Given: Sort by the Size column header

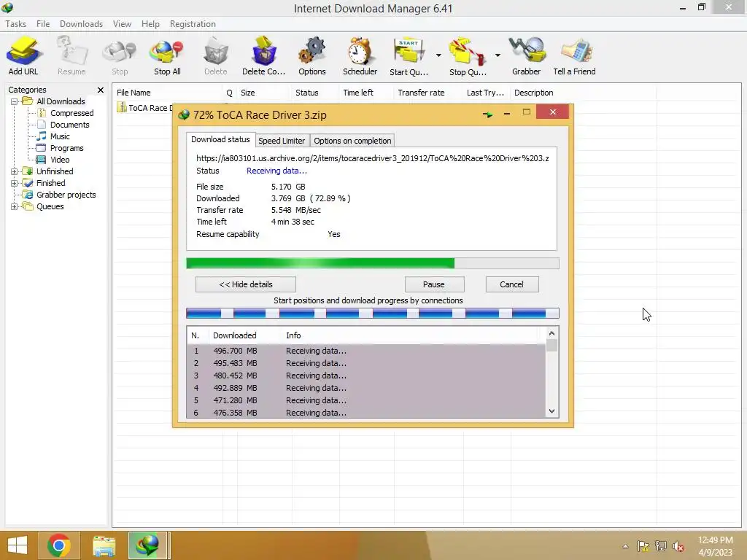Looking at the screenshot, I should (263, 93).
